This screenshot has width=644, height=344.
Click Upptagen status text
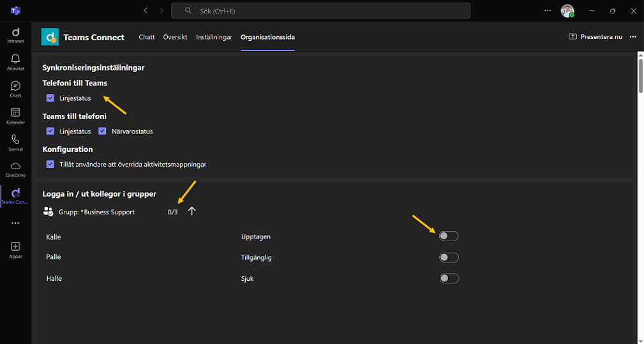point(256,237)
